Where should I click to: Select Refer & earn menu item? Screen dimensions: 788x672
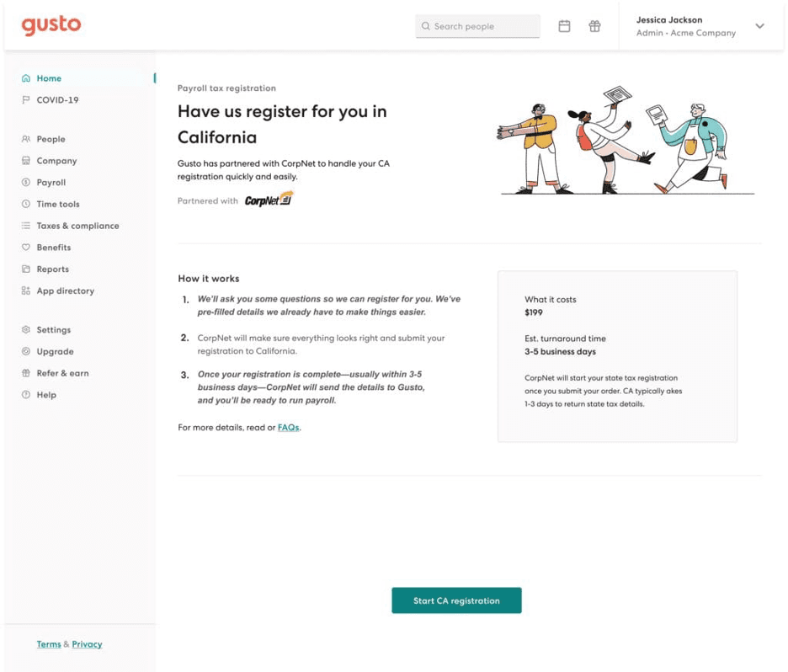coord(62,373)
